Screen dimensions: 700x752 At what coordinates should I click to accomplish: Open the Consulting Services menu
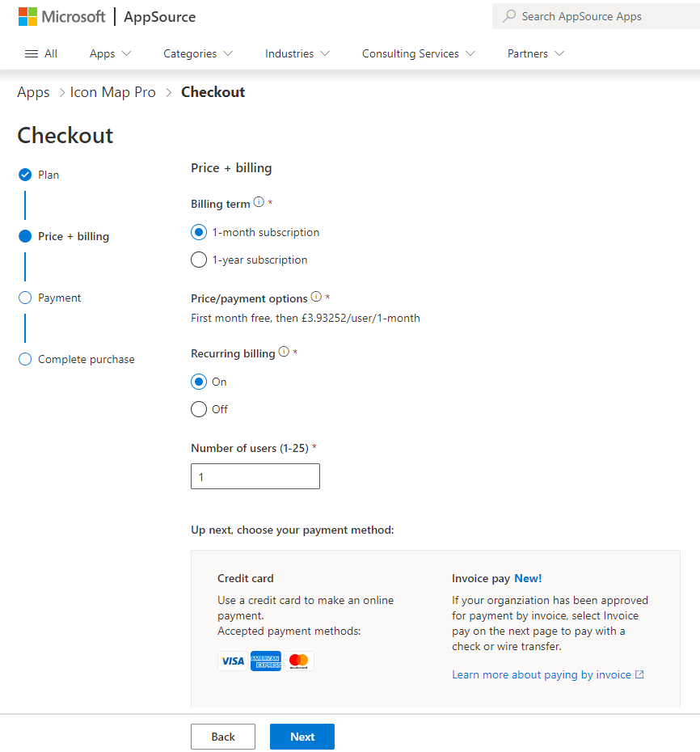(x=418, y=53)
